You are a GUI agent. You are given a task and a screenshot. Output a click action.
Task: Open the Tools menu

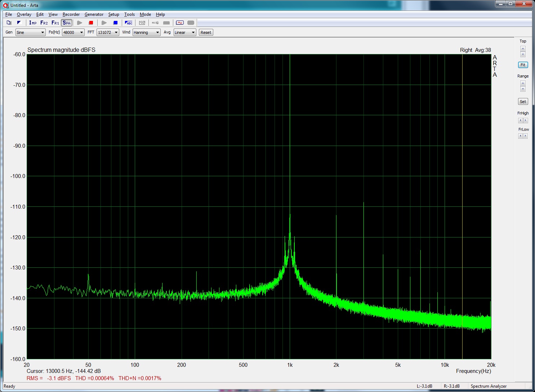pos(129,14)
